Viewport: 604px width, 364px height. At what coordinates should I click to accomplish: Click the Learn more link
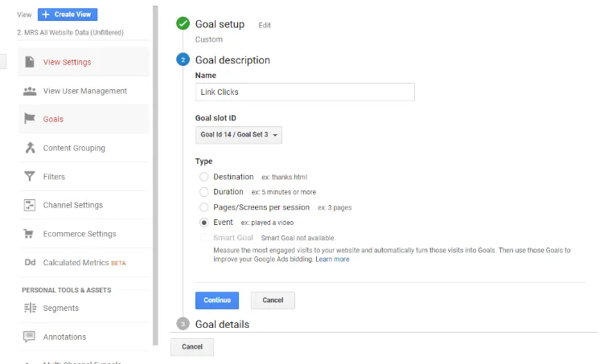click(x=332, y=260)
